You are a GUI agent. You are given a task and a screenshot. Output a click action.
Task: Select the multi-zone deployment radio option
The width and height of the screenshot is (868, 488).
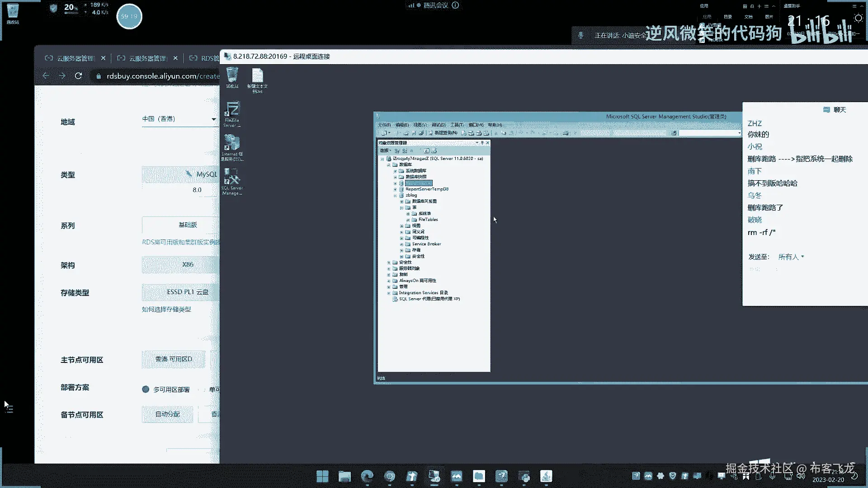(x=146, y=389)
